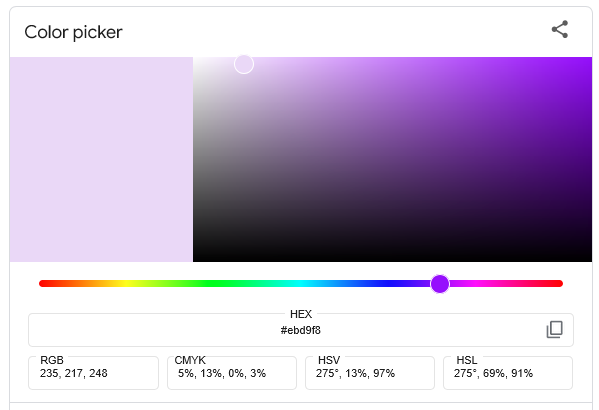Pick black along the gradient's bottom edge

point(392,259)
